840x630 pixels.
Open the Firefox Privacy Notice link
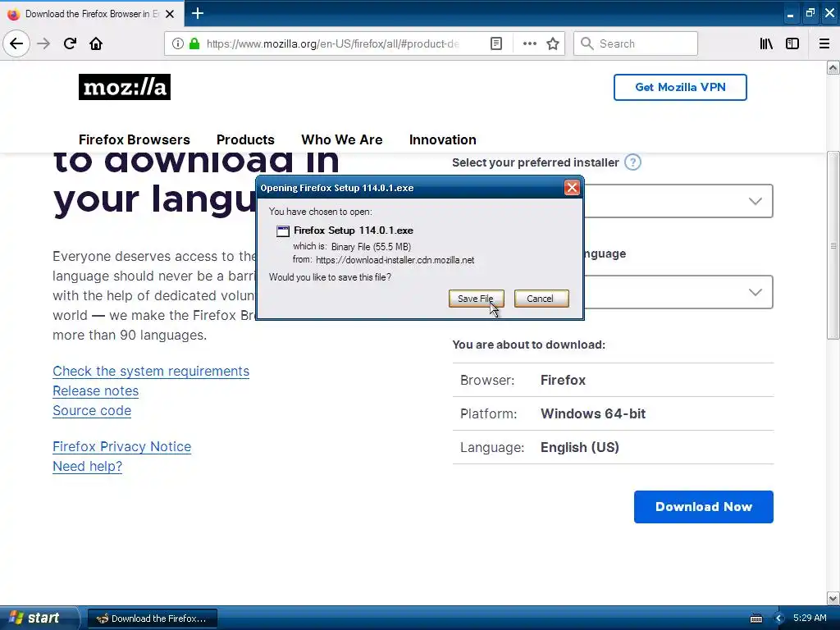[x=121, y=447]
